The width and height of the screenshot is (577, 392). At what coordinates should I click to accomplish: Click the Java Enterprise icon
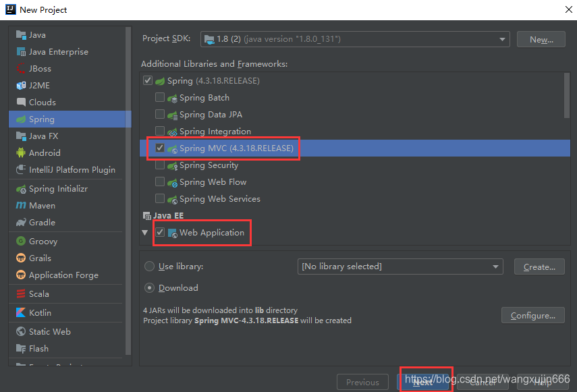click(21, 52)
